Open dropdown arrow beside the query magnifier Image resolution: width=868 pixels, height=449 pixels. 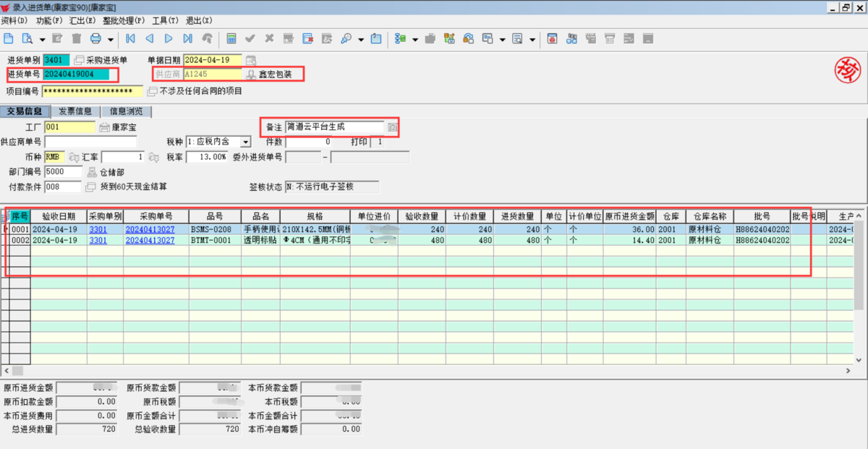[x=361, y=39]
